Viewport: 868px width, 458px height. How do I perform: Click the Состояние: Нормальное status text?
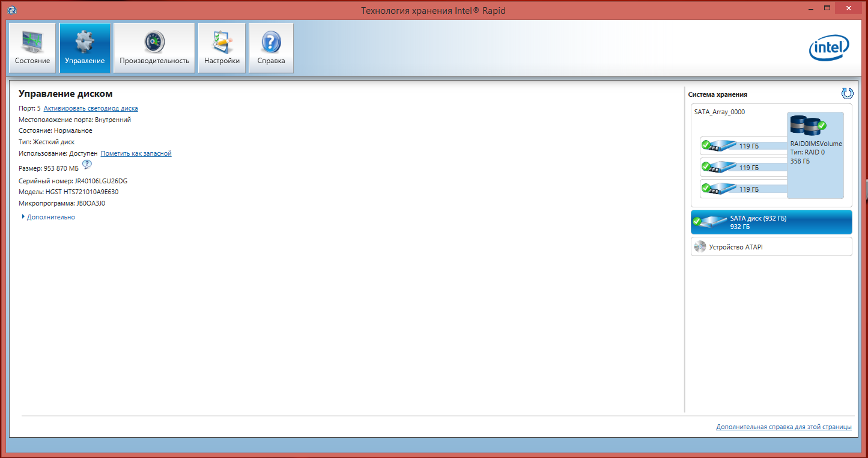tap(55, 131)
